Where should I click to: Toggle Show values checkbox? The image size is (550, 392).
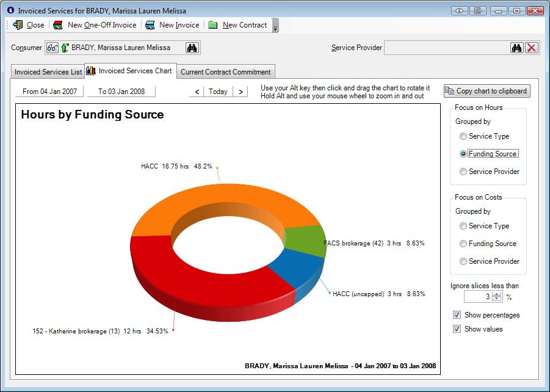pyautogui.click(x=457, y=329)
